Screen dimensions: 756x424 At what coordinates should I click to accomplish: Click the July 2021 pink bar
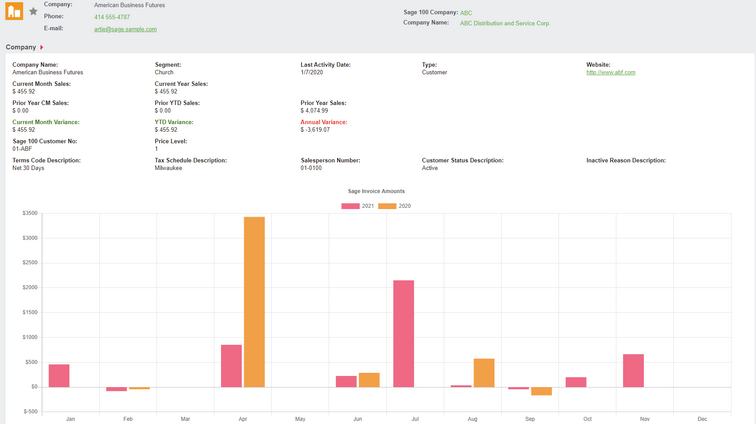404,334
